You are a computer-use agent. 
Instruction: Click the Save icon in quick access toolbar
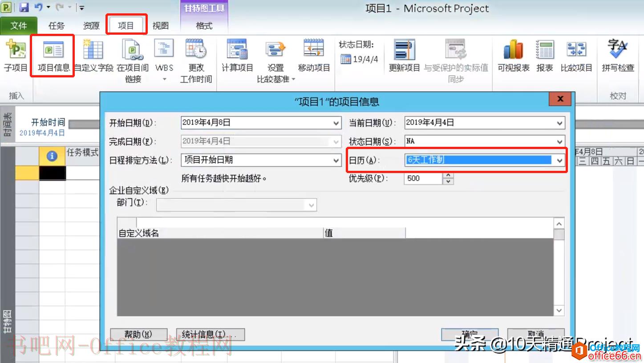(x=24, y=8)
